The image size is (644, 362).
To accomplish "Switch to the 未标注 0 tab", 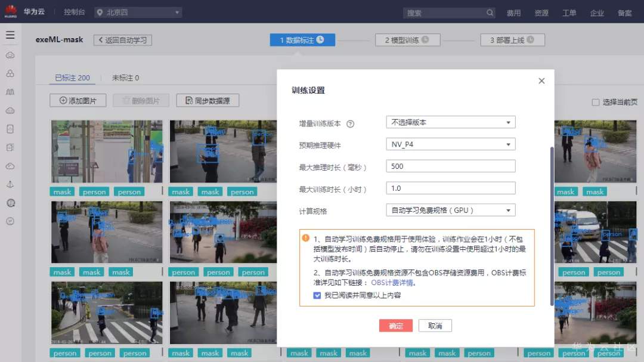I will 125,78.
